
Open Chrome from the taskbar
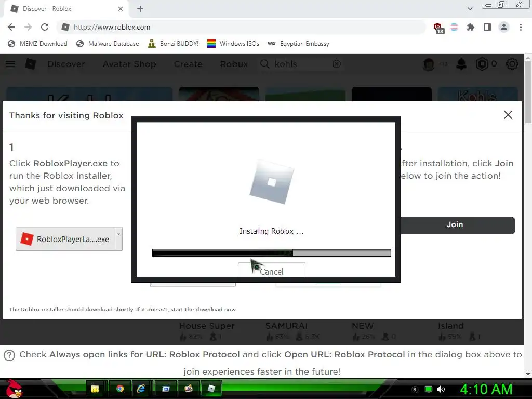tap(120, 389)
